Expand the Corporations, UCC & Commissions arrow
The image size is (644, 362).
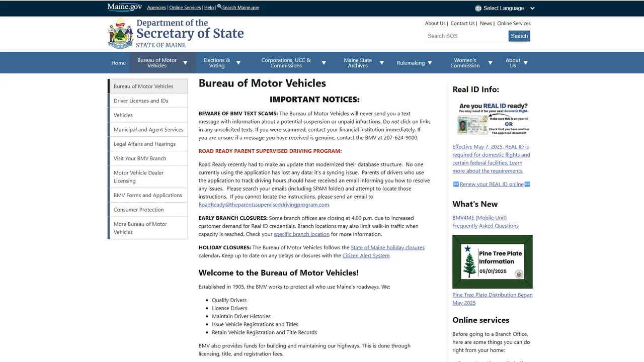pyautogui.click(x=324, y=63)
